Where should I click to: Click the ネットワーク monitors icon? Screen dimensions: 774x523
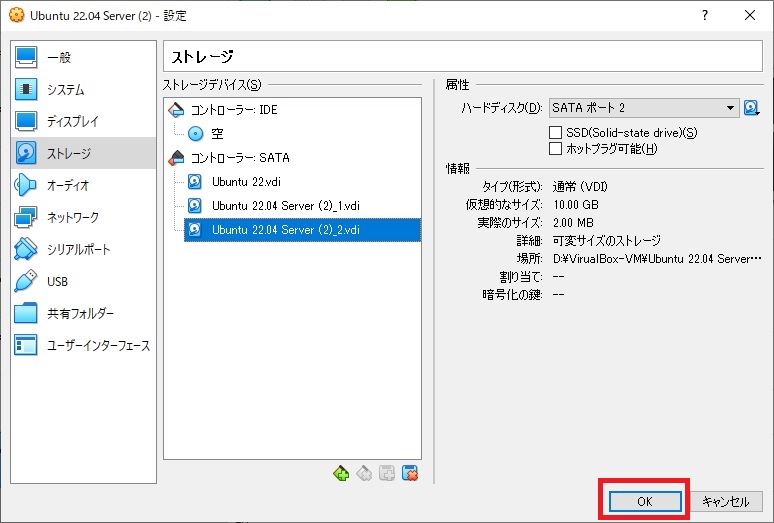tap(26, 218)
